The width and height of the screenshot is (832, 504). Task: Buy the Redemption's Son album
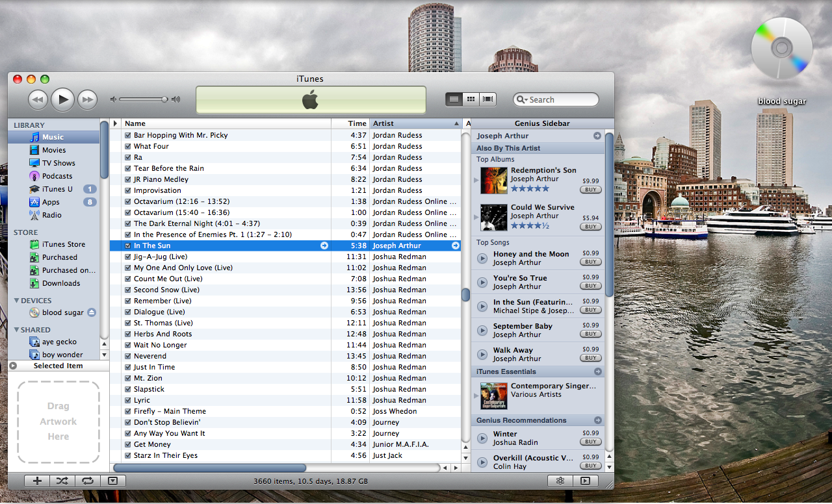[590, 190]
